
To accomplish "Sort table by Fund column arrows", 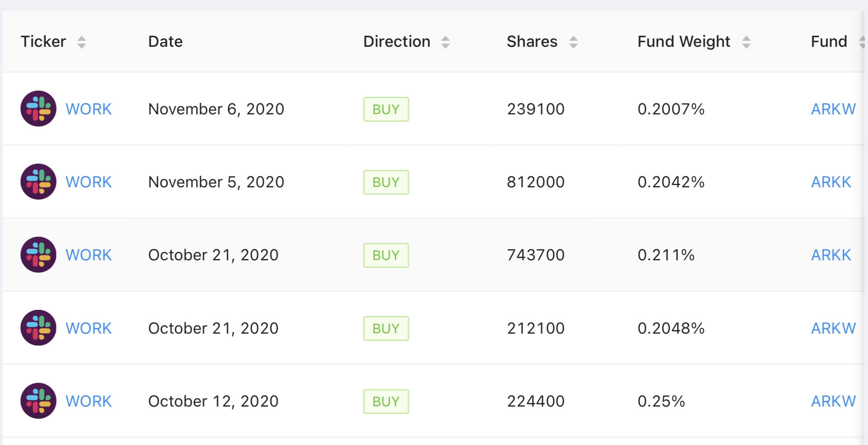I will [862, 42].
